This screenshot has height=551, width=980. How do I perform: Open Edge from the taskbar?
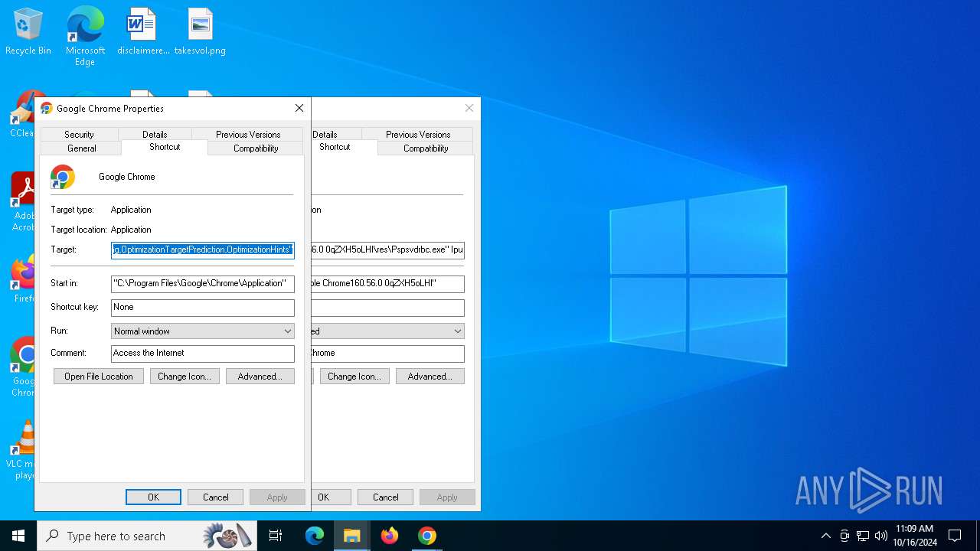click(x=315, y=536)
